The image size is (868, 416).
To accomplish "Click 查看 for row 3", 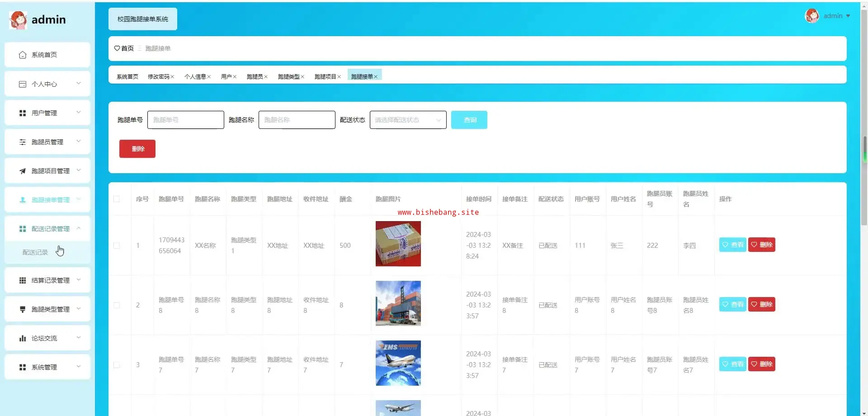I will [733, 364].
